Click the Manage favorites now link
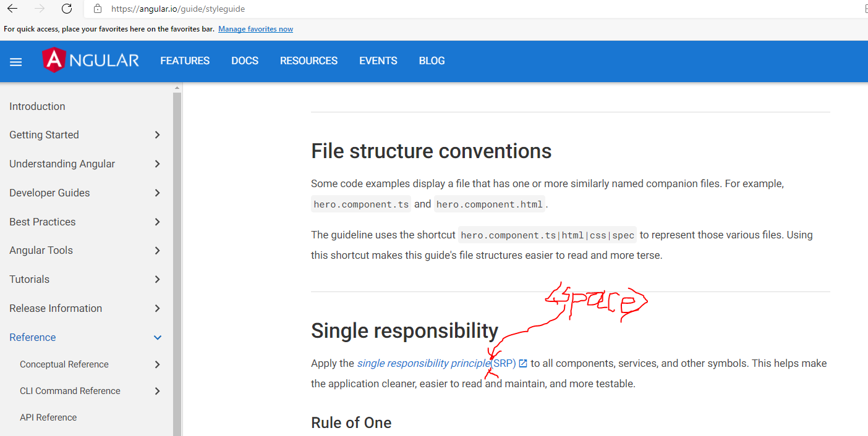 [x=255, y=29]
